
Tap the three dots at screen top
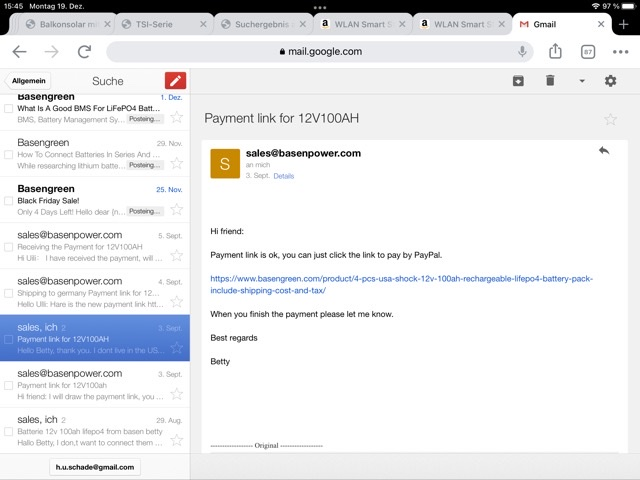[x=320, y=7]
